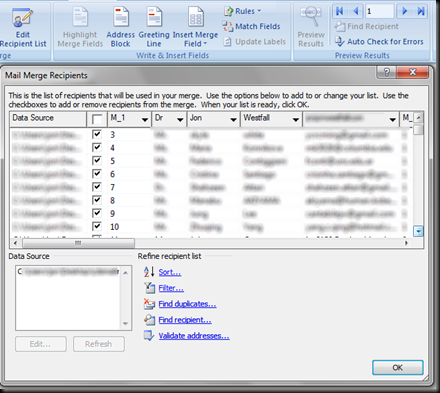Screen dimensions: 440x393
Task: Click the Sort A-Z icon
Action: [149, 272]
